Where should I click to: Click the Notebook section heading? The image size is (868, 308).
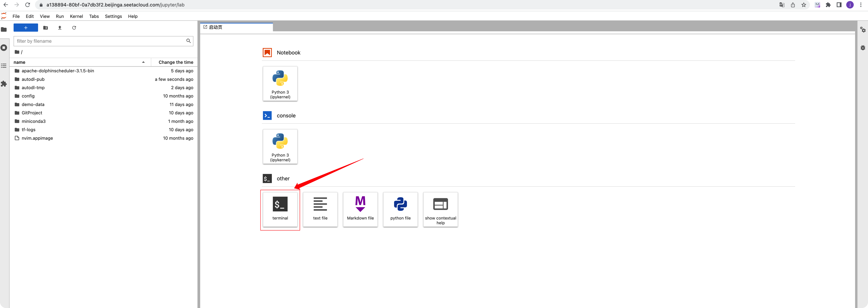[288, 53]
